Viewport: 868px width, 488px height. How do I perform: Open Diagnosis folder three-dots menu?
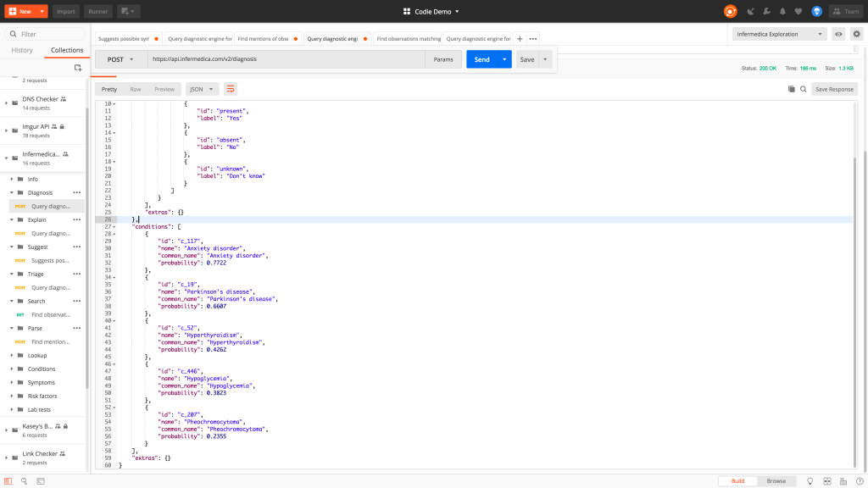[x=77, y=192]
